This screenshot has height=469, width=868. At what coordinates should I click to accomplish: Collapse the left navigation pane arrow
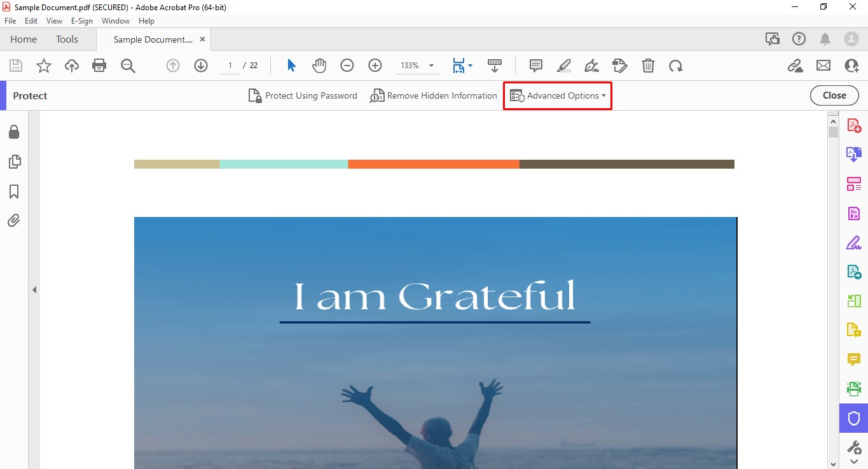pos(34,290)
